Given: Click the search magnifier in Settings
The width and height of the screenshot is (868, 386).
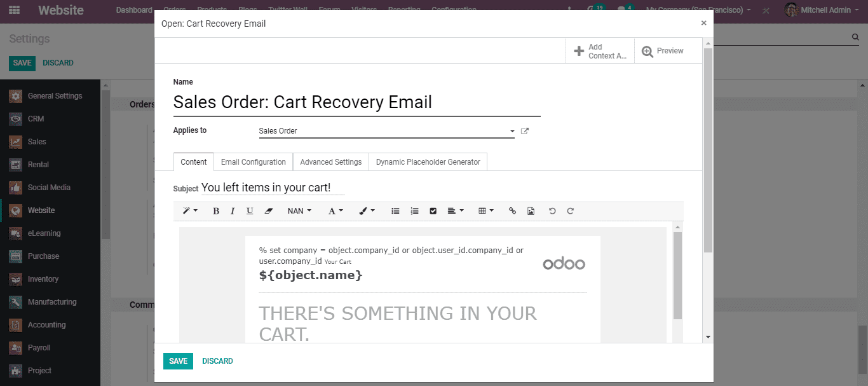Looking at the screenshot, I should click(x=855, y=38).
